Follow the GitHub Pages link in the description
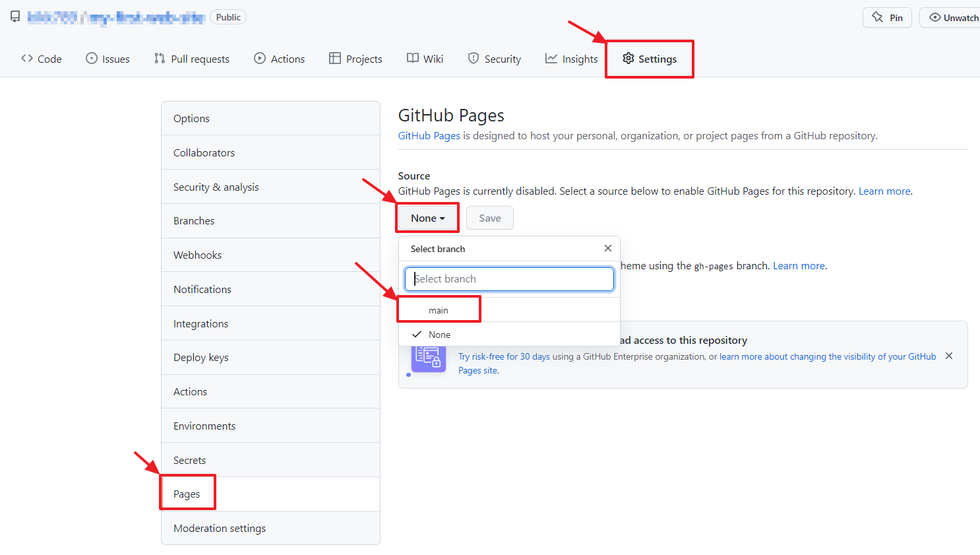 429,136
